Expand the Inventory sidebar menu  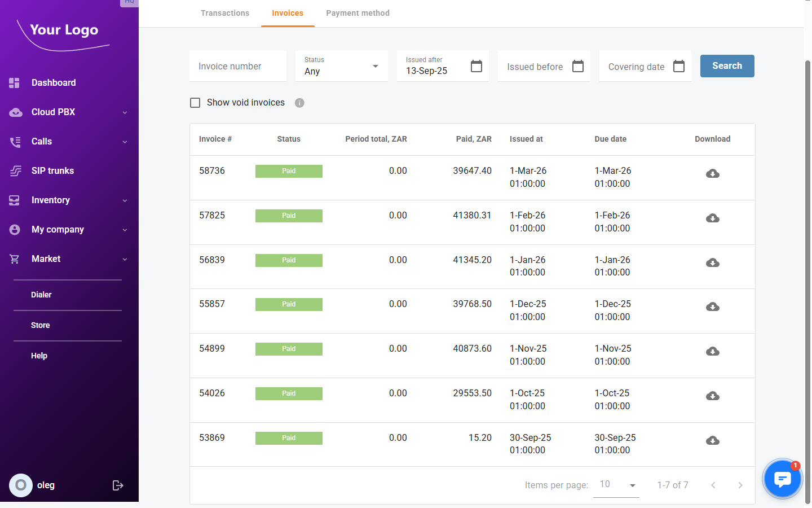coord(14,200)
